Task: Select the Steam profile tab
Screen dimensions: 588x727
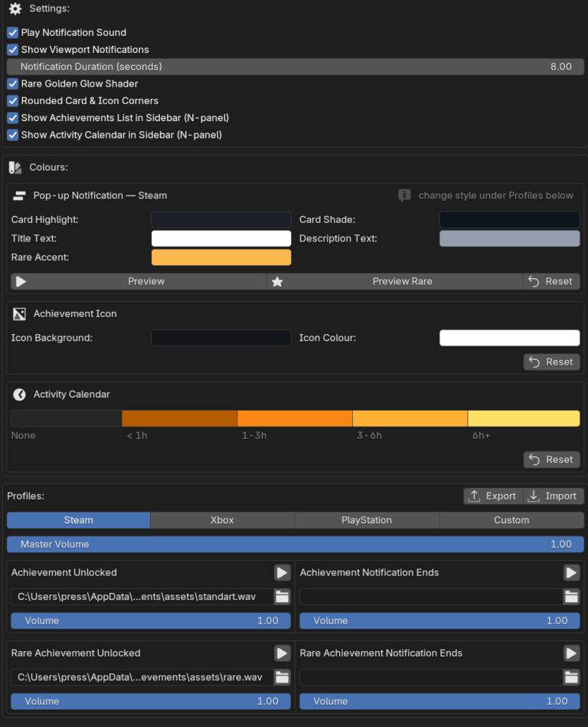Action: pos(78,520)
